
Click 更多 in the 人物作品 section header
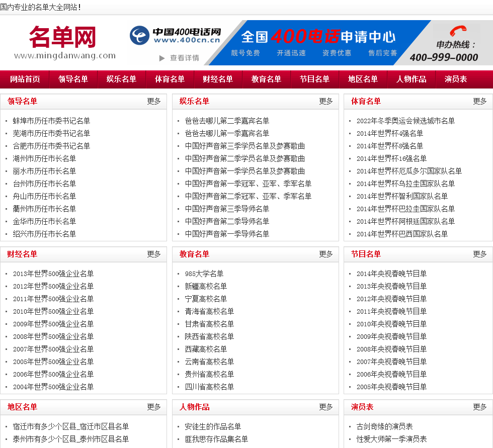326,407
